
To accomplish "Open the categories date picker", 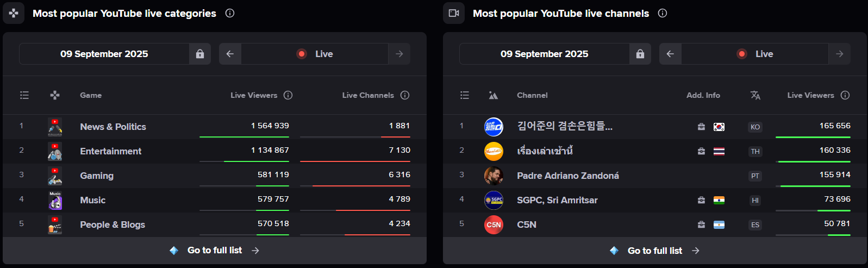I will [104, 54].
